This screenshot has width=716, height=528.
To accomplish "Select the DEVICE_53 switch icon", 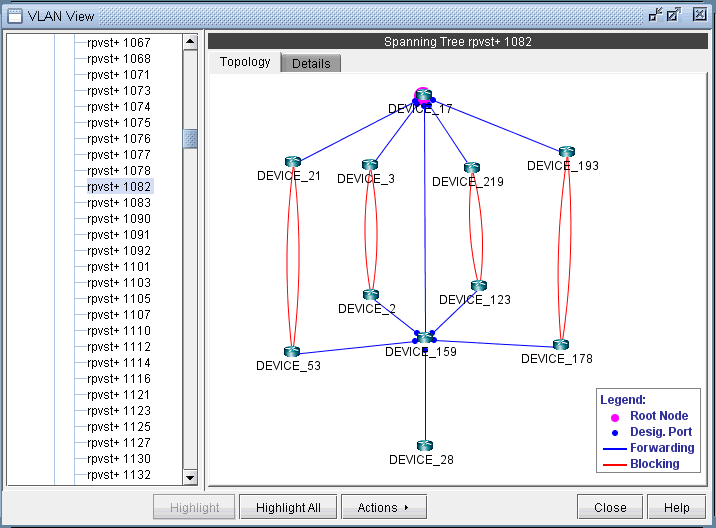I will [291, 352].
